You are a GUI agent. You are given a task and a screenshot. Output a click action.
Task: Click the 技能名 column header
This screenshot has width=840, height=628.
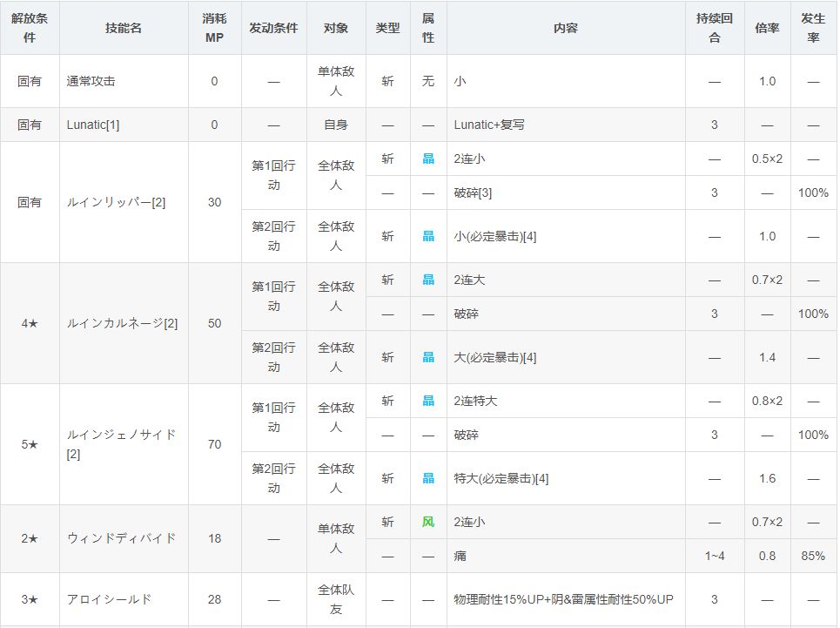pyautogui.click(x=124, y=28)
